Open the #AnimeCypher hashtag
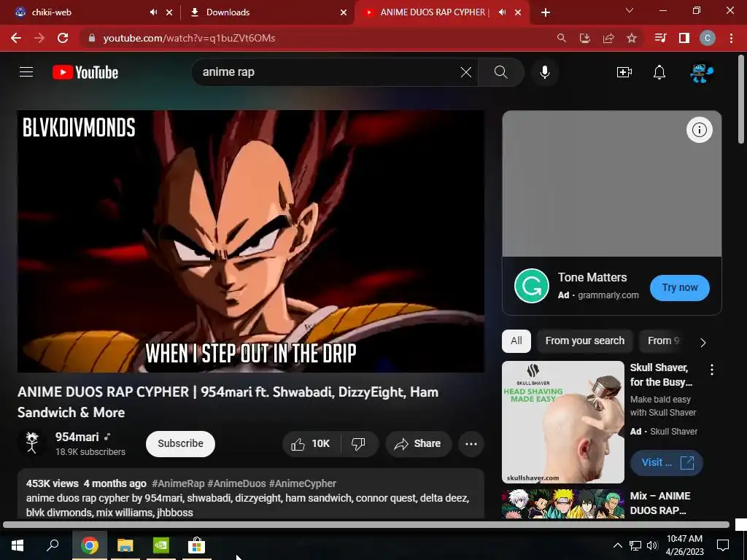 pos(303,483)
